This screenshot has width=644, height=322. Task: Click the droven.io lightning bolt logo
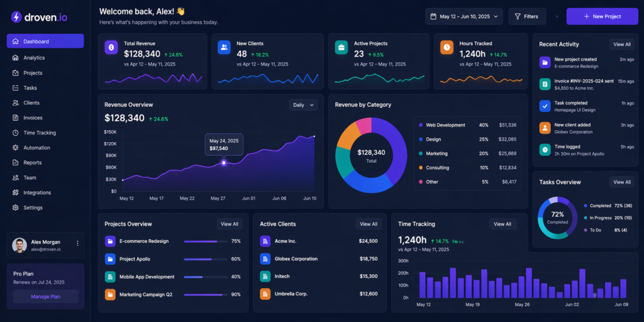[x=16, y=17]
